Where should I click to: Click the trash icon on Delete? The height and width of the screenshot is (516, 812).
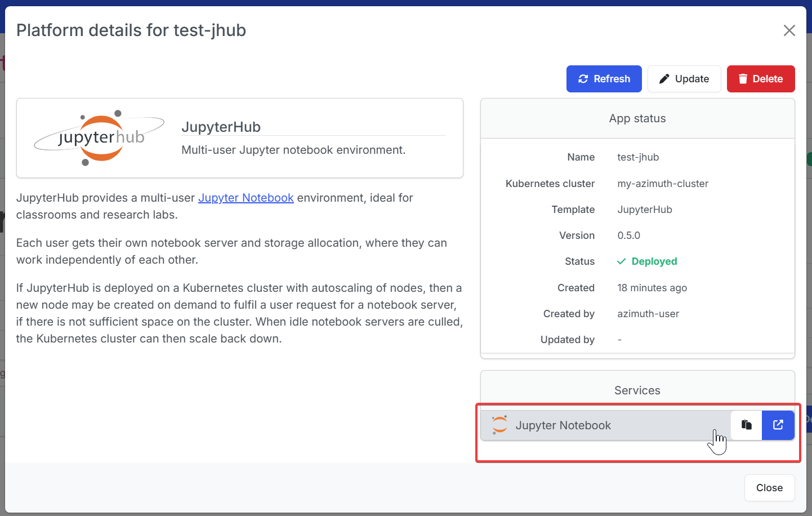[x=743, y=79]
